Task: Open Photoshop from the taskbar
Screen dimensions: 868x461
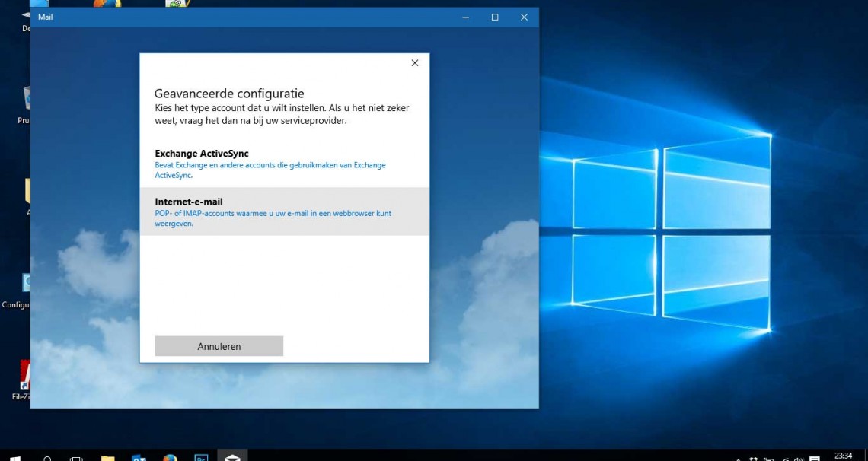Action: click(x=201, y=458)
